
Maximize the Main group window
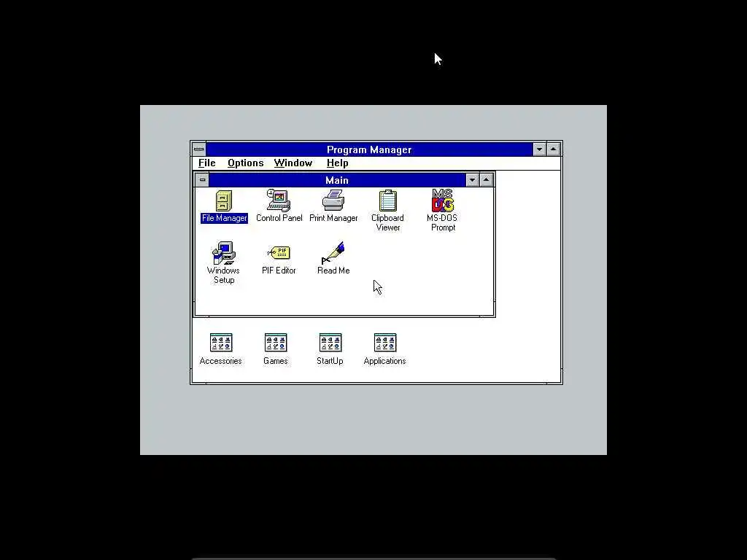[x=486, y=180]
